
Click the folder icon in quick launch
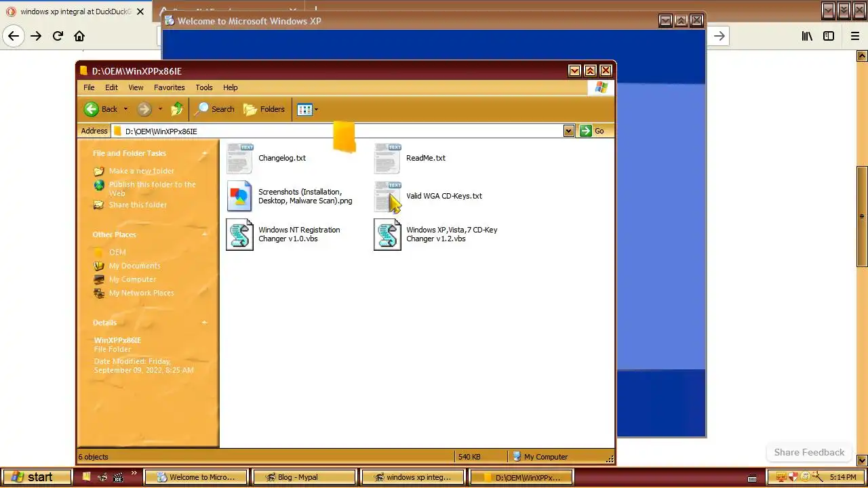(x=86, y=477)
